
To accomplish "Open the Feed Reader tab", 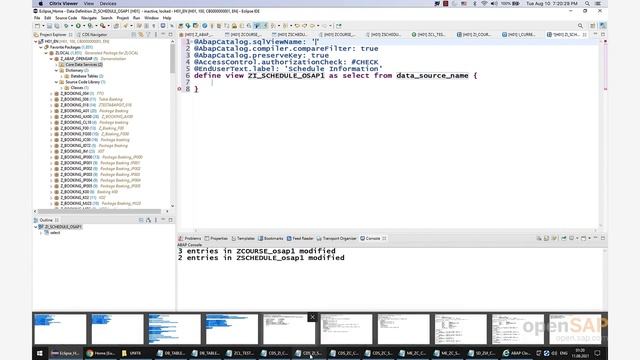I will [300, 238].
